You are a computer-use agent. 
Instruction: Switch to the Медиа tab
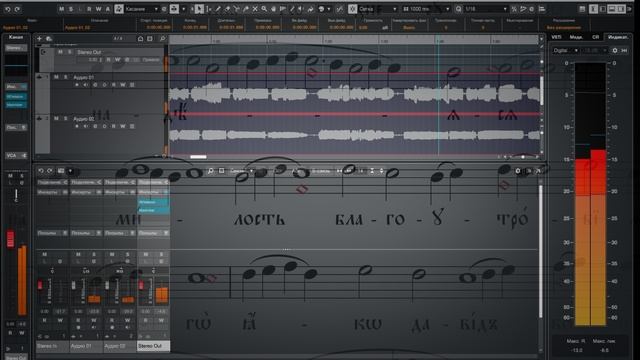coord(576,37)
